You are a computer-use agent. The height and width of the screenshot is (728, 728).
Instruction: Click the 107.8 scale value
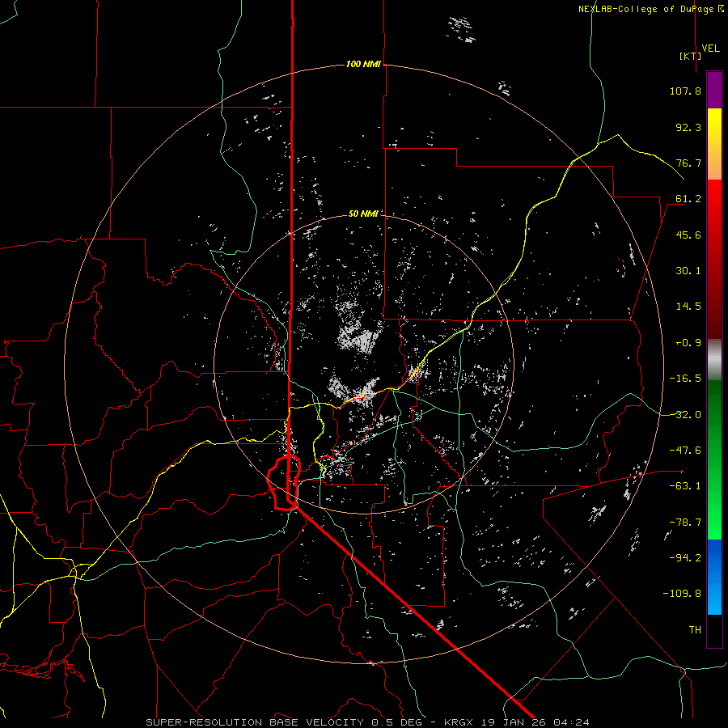(x=685, y=91)
